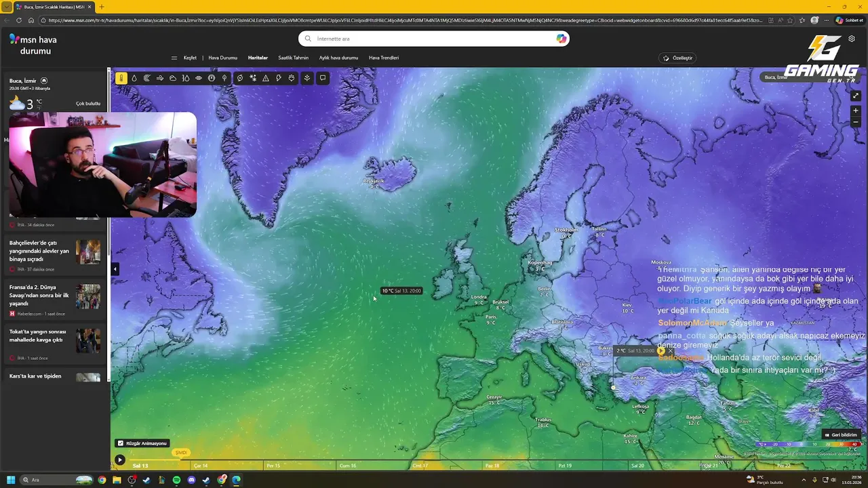868x488 pixels.
Task: Select the strawberry-shaped map layer icon
Action: pyautogui.click(x=292, y=78)
